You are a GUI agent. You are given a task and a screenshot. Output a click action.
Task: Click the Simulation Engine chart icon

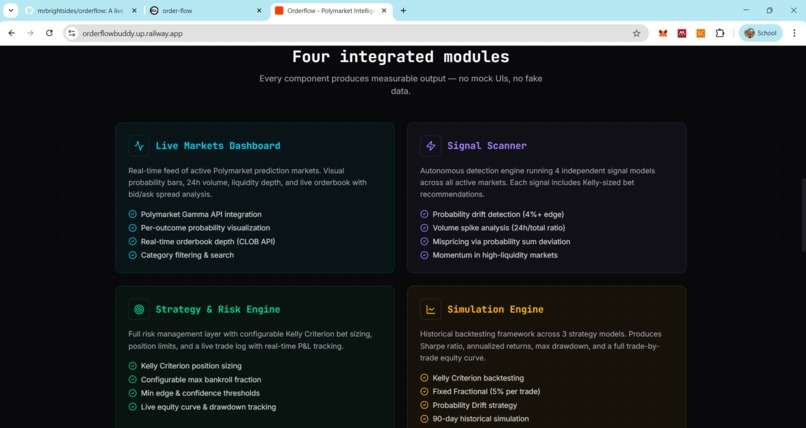(430, 309)
